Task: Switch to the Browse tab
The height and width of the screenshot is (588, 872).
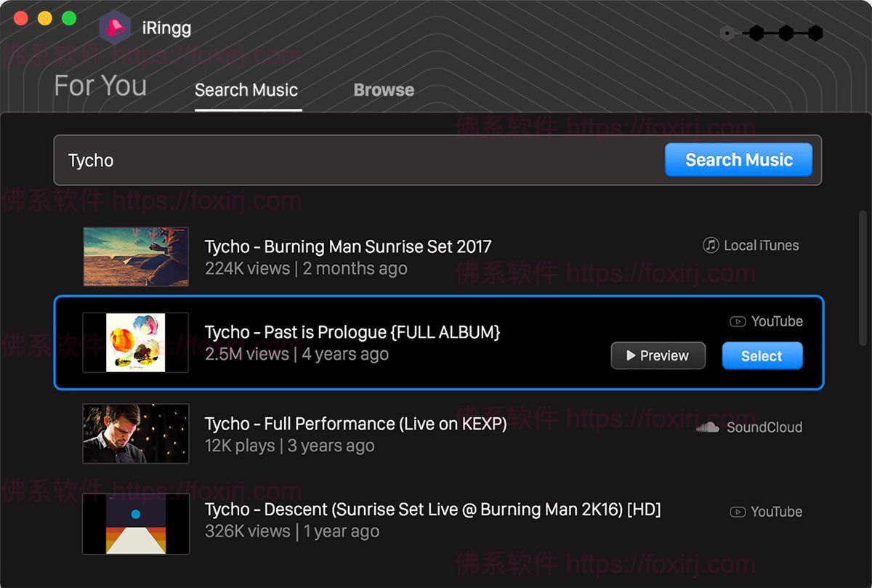Action: point(384,89)
